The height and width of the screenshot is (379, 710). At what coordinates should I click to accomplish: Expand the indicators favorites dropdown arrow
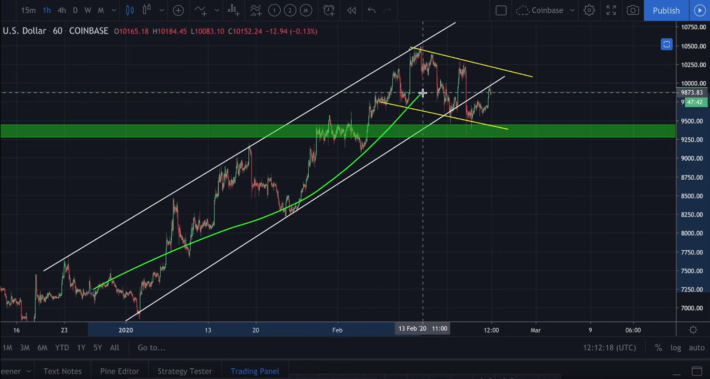217,10
